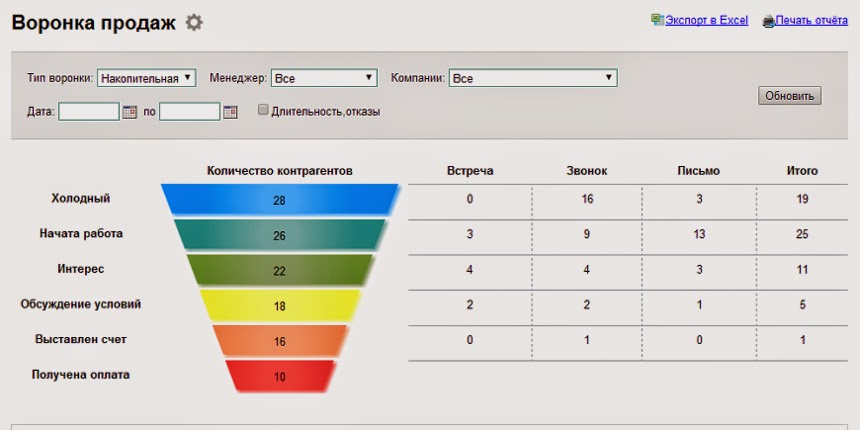
Task: Select the yellow Обсуждение условий funnel segment
Action: click(x=279, y=305)
